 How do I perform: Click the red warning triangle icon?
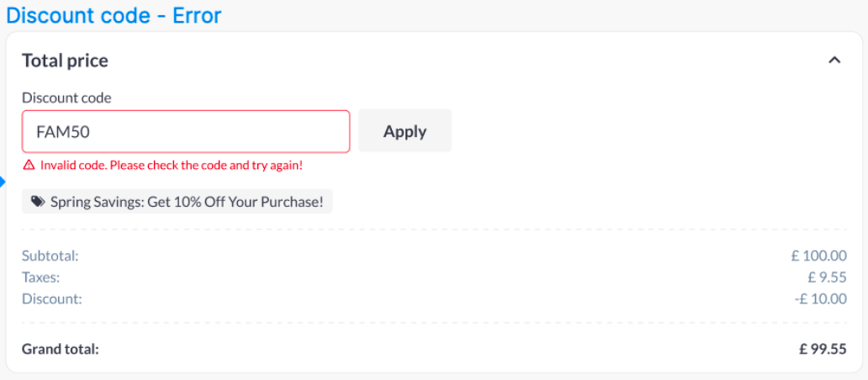pyautogui.click(x=29, y=166)
